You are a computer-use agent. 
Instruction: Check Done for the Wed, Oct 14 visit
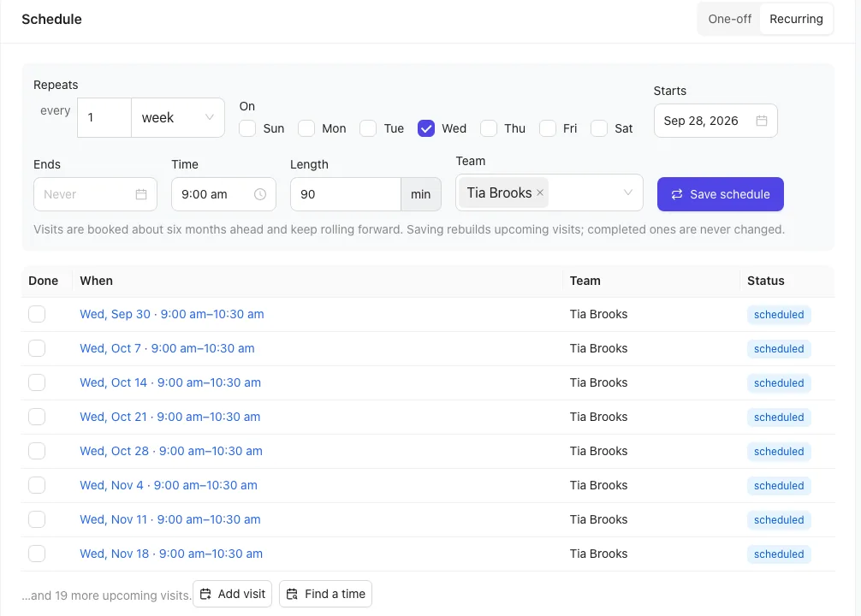click(x=37, y=382)
